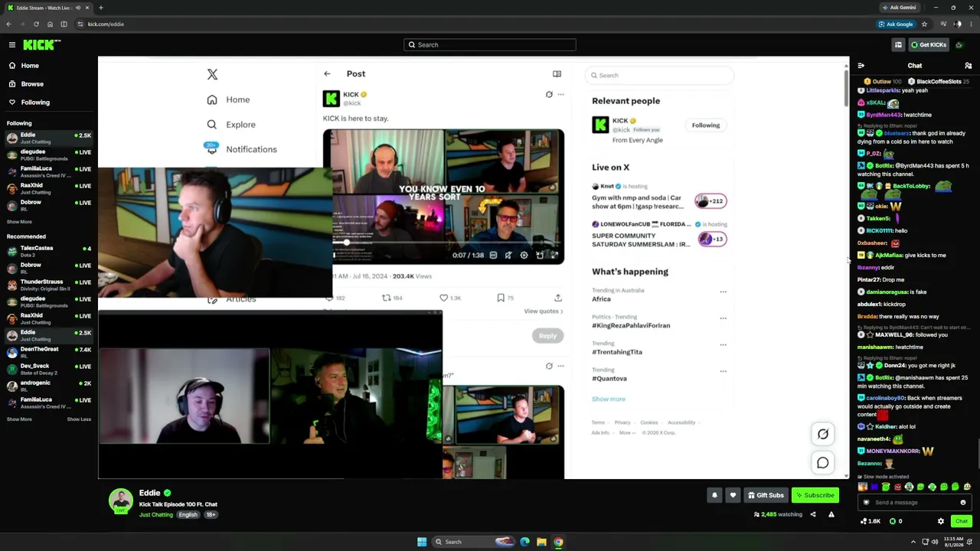Open options for #TrentahingTita trend
The height and width of the screenshot is (551, 980).
pyautogui.click(x=723, y=344)
